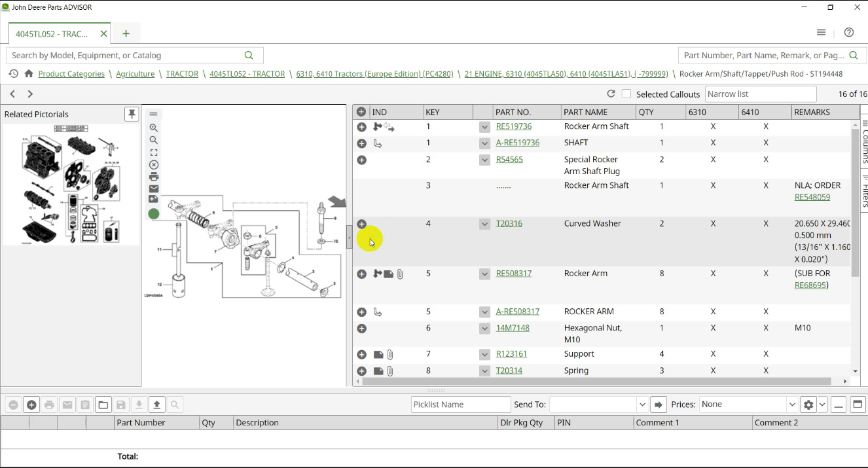Image resolution: width=868 pixels, height=468 pixels.
Task: Open the note icon on the R123161 Support row
Action: 378,355
